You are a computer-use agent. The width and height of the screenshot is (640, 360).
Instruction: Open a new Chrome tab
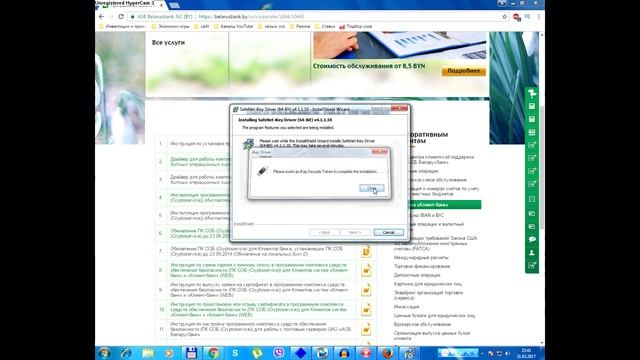(x=174, y=5)
